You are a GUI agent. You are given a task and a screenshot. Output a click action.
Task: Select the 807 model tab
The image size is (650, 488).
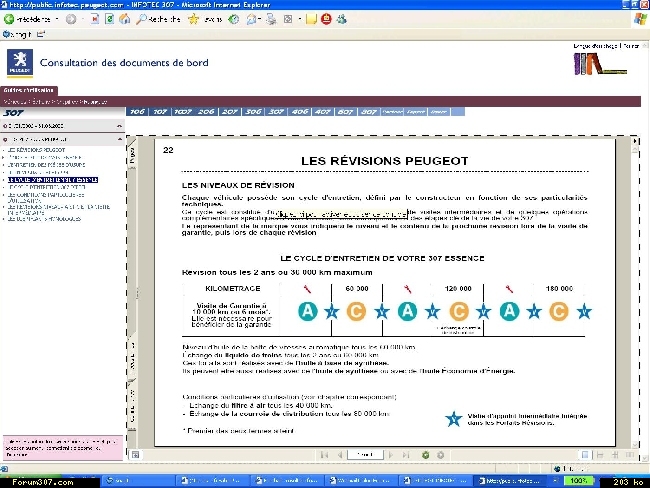(x=369, y=112)
